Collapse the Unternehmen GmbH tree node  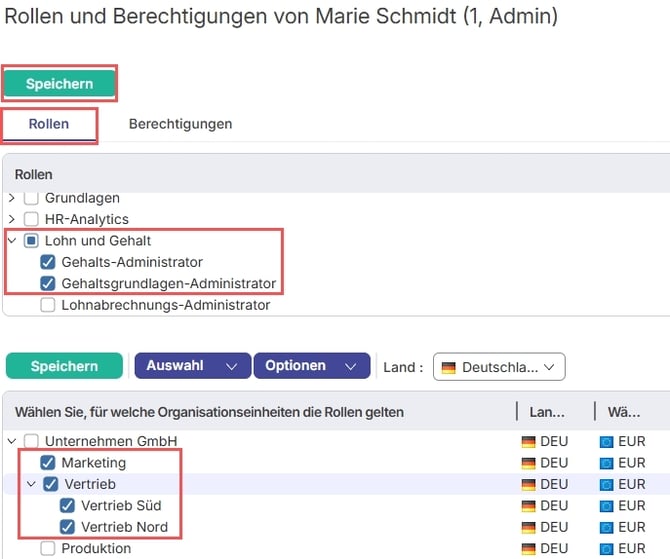click(x=12, y=441)
